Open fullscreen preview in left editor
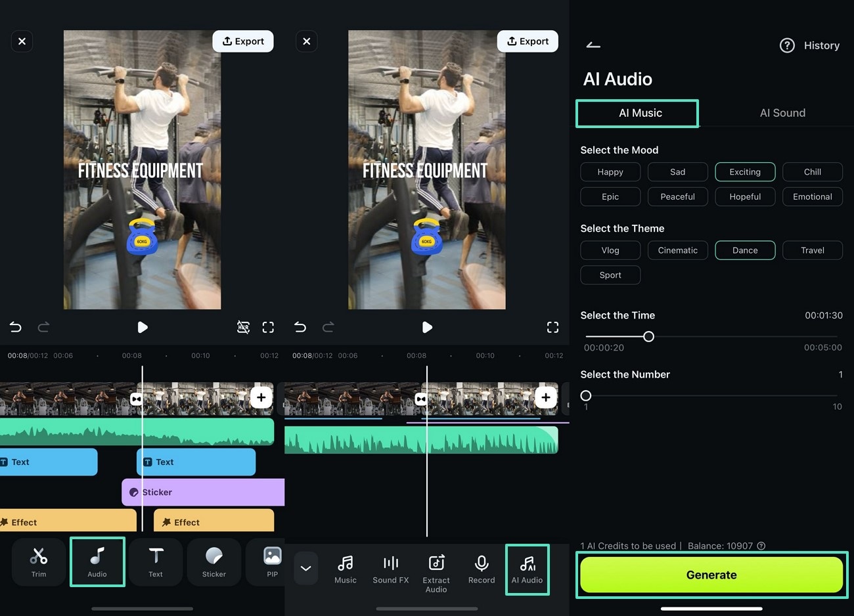Screen dimensions: 854x616 [268, 327]
